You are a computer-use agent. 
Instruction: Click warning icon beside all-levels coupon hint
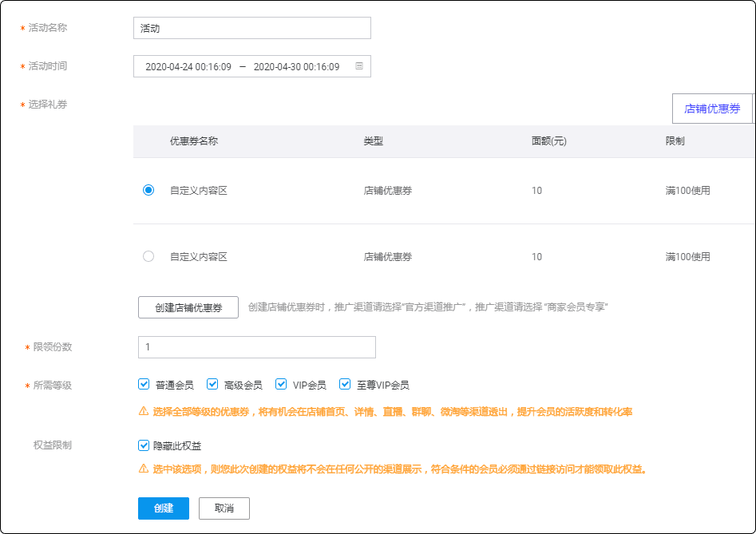pyautogui.click(x=144, y=412)
